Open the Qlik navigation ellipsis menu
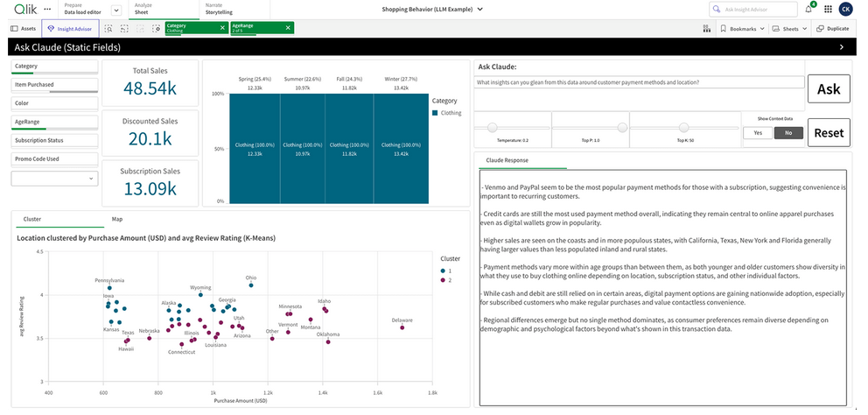Viewport: 868px width, 415px height. pos(47,9)
